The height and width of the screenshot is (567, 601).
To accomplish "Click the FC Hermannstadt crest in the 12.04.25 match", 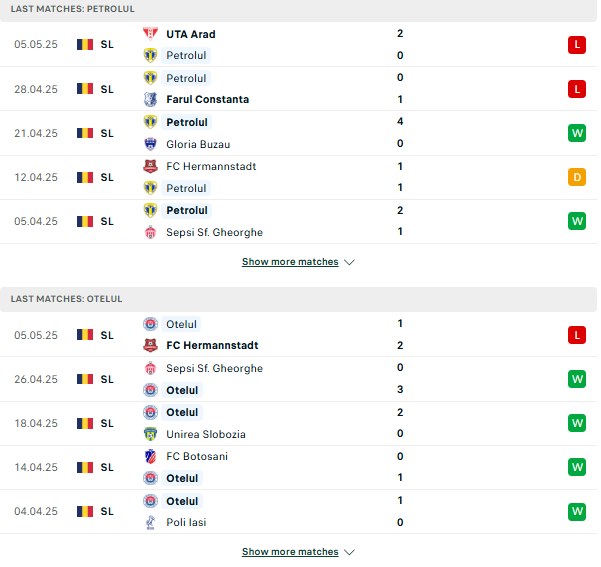I will click(x=150, y=166).
